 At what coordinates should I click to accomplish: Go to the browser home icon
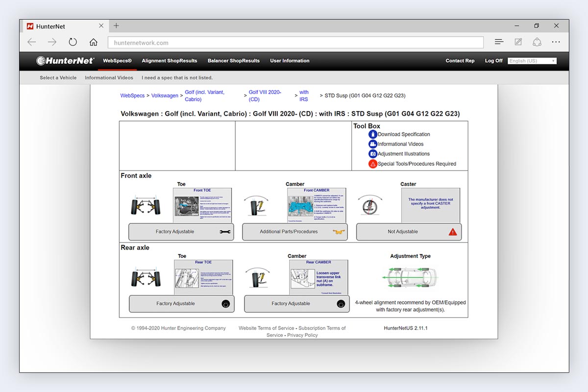[x=93, y=42]
